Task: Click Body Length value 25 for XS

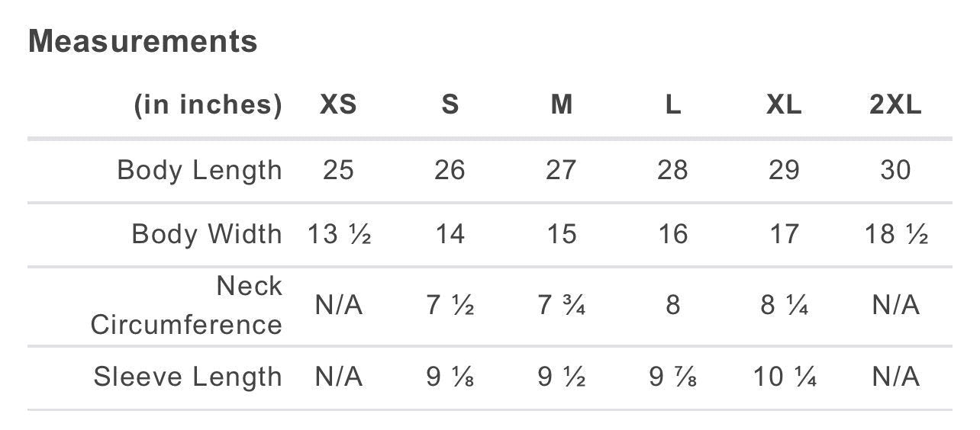Action: click(x=338, y=170)
